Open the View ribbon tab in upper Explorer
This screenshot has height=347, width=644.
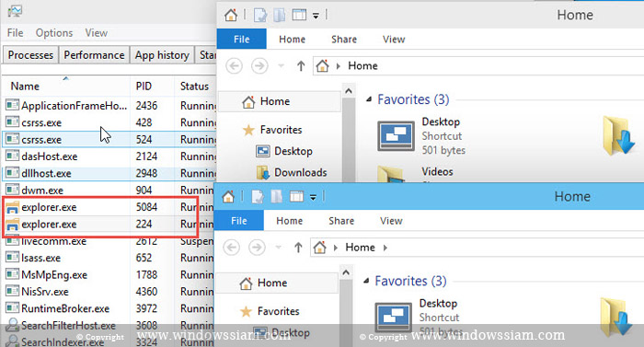pos(394,39)
